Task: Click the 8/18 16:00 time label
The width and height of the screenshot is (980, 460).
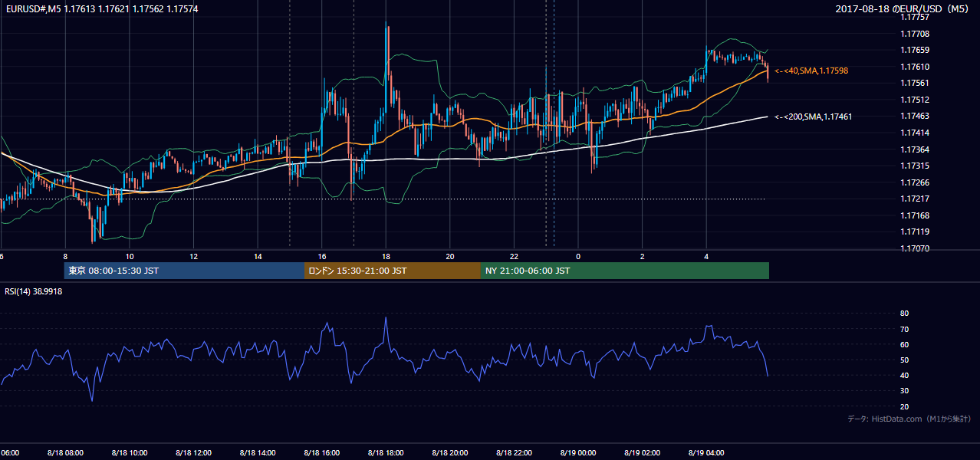Action: coord(321,452)
